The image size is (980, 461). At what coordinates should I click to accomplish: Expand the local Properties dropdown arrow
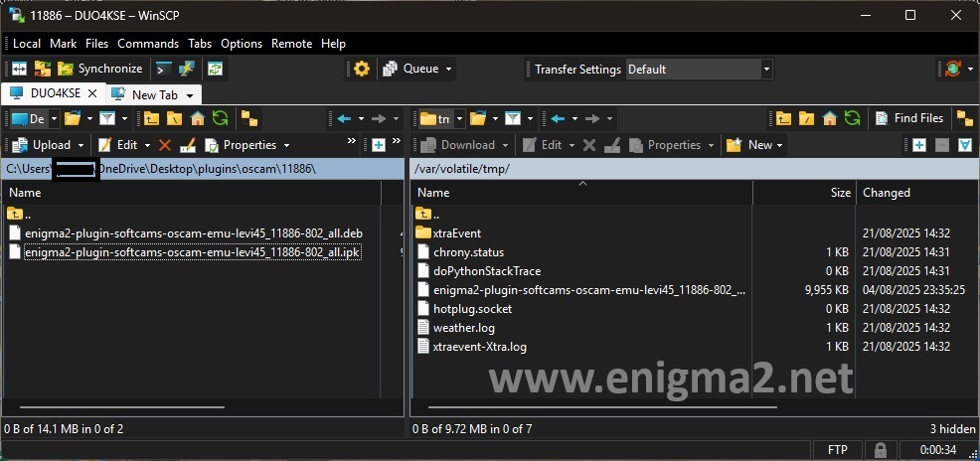[x=286, y=145]
